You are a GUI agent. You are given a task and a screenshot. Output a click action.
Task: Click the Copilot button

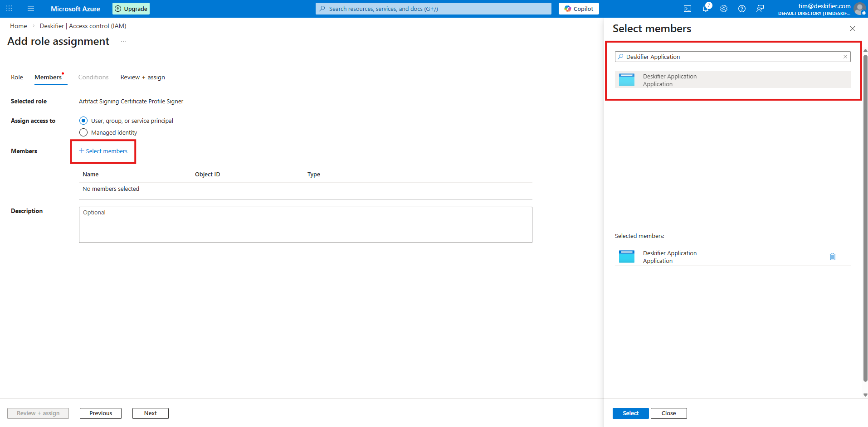579,9
